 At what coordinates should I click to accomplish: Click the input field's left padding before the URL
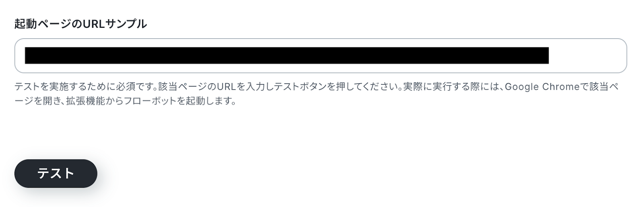(20, 55)
